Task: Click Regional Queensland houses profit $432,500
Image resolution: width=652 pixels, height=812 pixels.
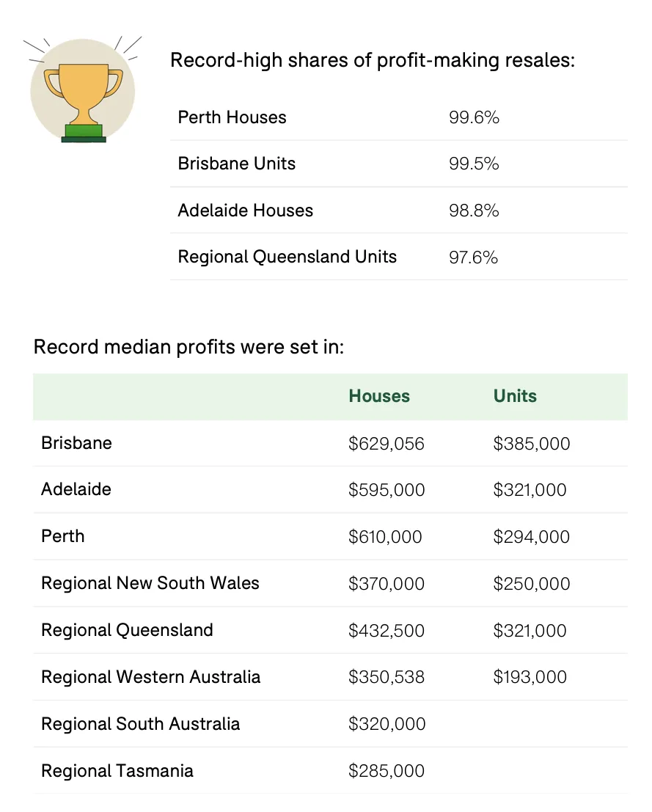Action: [x=387, y=631]
